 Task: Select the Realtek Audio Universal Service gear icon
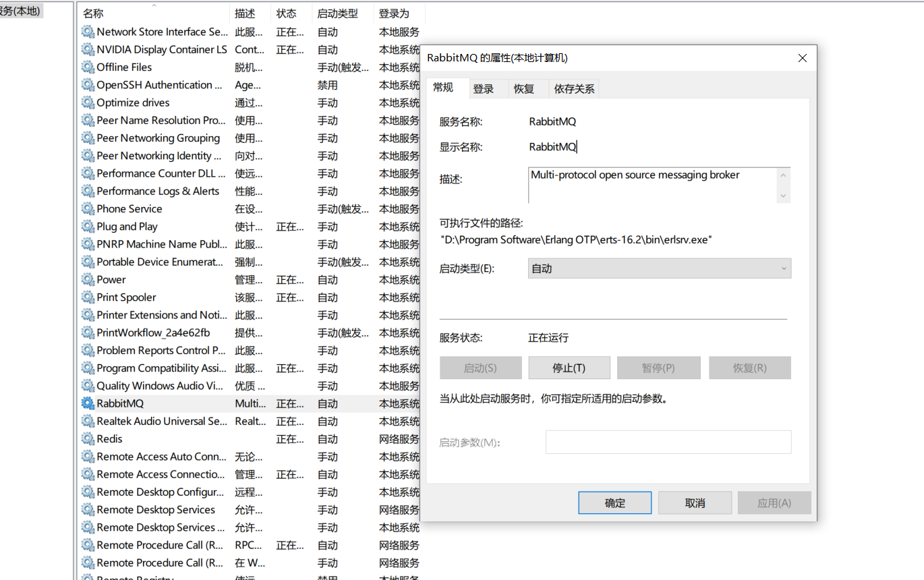tap(88, 421)
